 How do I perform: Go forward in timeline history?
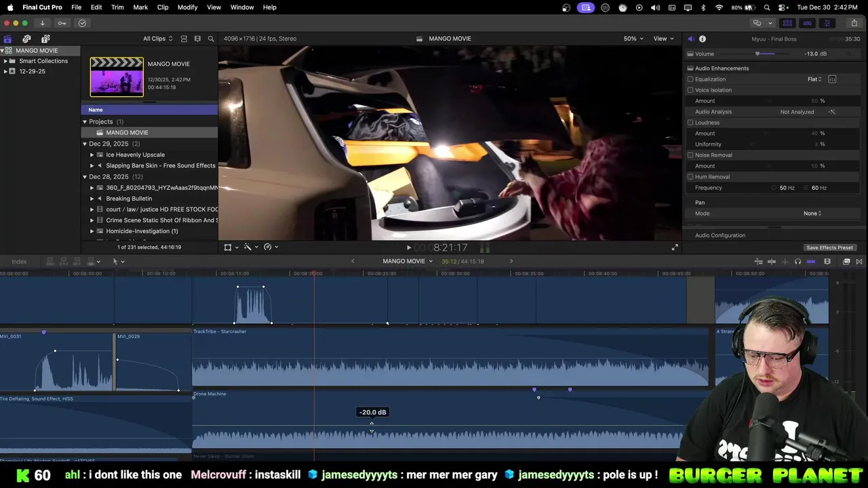pos(511,261)
